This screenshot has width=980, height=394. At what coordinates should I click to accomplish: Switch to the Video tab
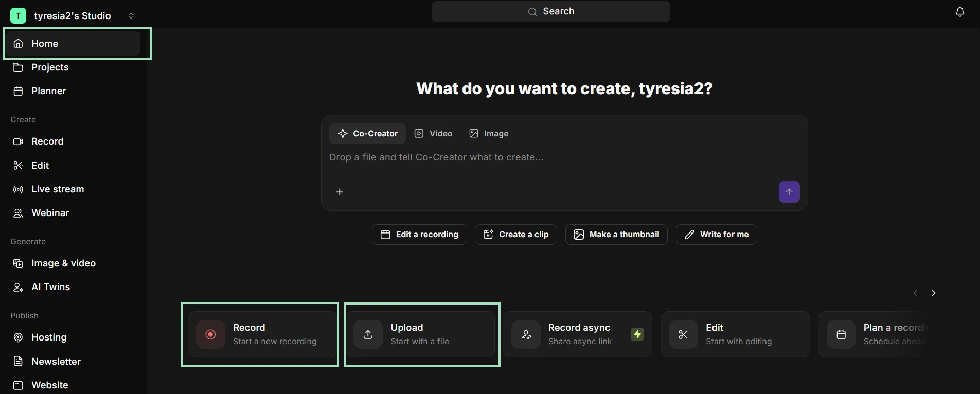coord(433,134)
